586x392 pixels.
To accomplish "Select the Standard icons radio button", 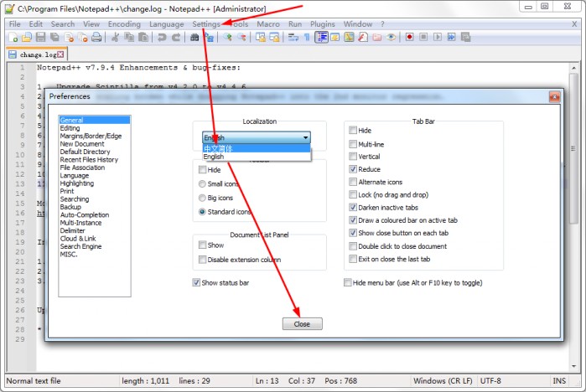I will (202, 212).
